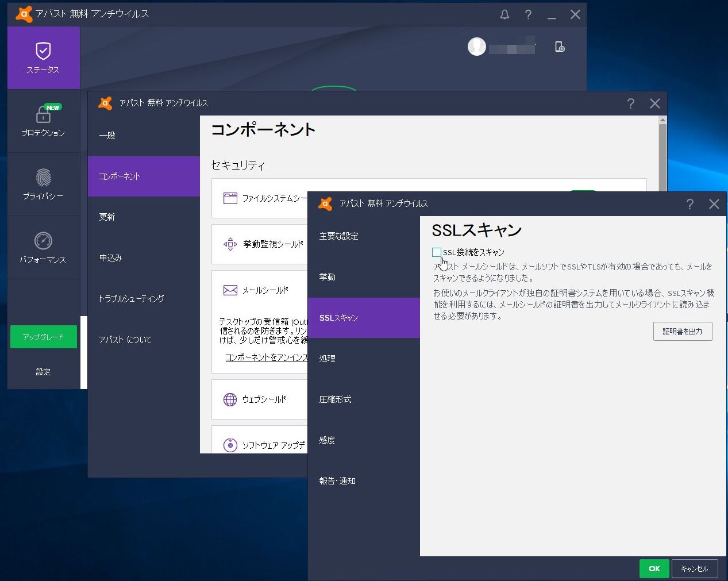Open the 処理 settings section
Screen dimensions: 728x581
pos(364,359)
